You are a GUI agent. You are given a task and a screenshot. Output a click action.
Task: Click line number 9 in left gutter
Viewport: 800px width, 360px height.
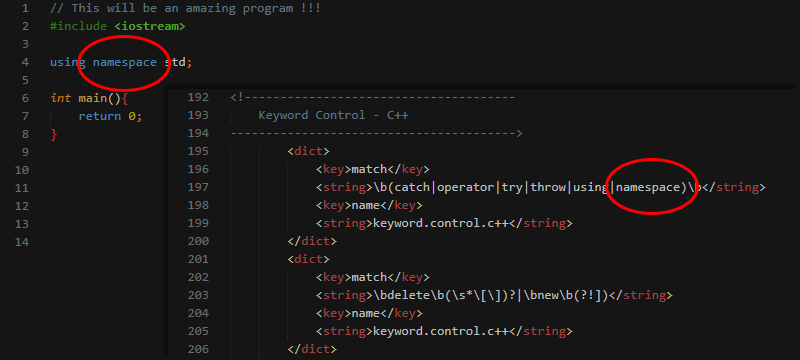click(x=26, y=152)
